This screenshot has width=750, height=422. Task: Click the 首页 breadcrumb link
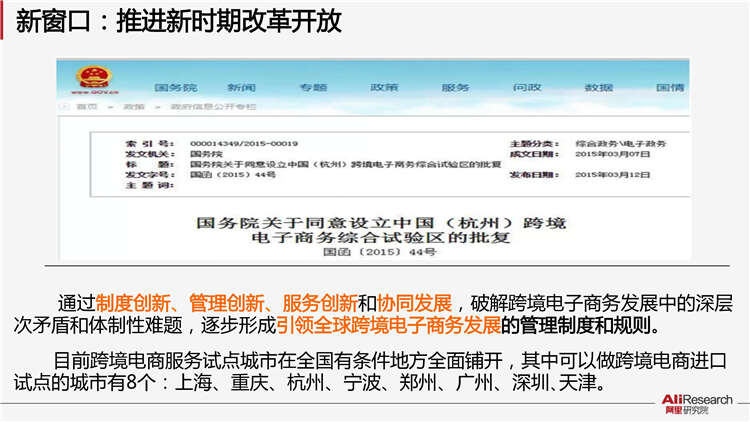(x=87, y=107)
